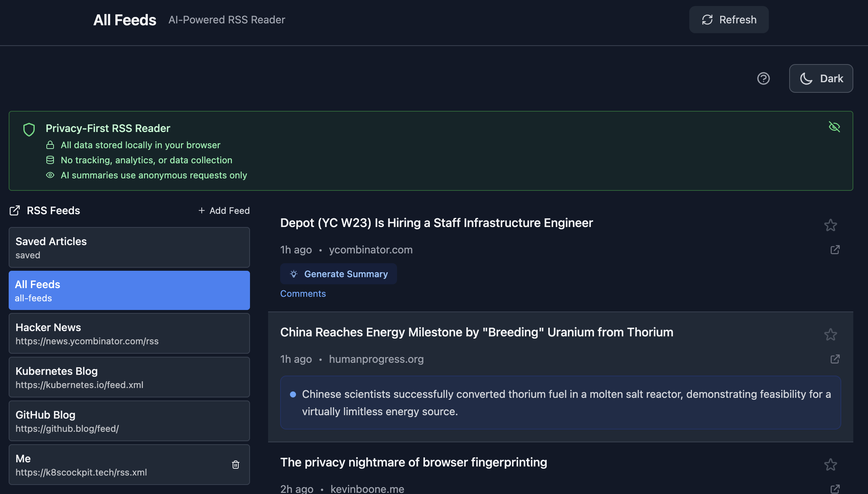Viewport: 868px width, 494px height.
Task: Select the Hacker News feed
Action: [129, 333]
